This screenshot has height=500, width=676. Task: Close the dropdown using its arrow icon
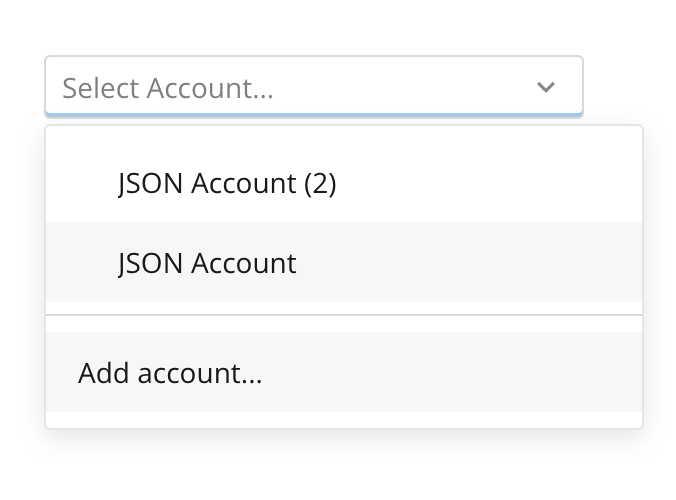pos(546,87)
